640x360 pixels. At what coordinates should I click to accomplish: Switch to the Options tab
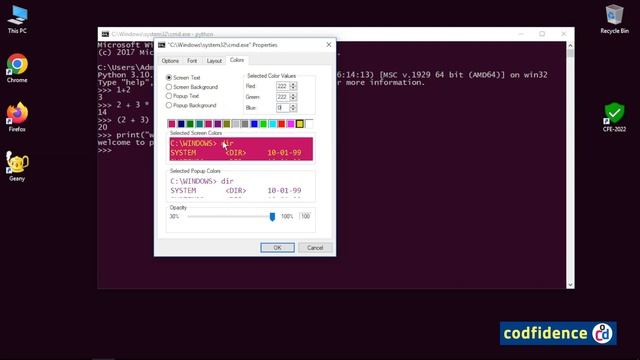tap(170, 61)
